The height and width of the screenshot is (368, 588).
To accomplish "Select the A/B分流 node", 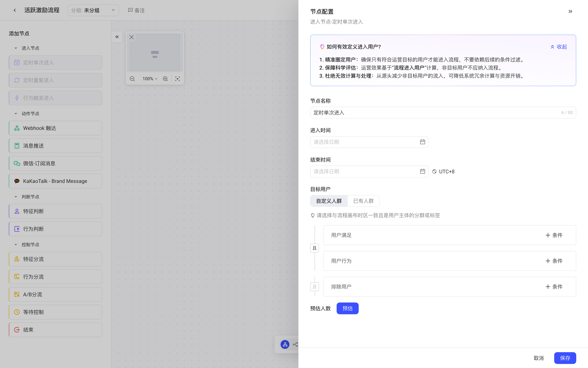I will 55,295.
